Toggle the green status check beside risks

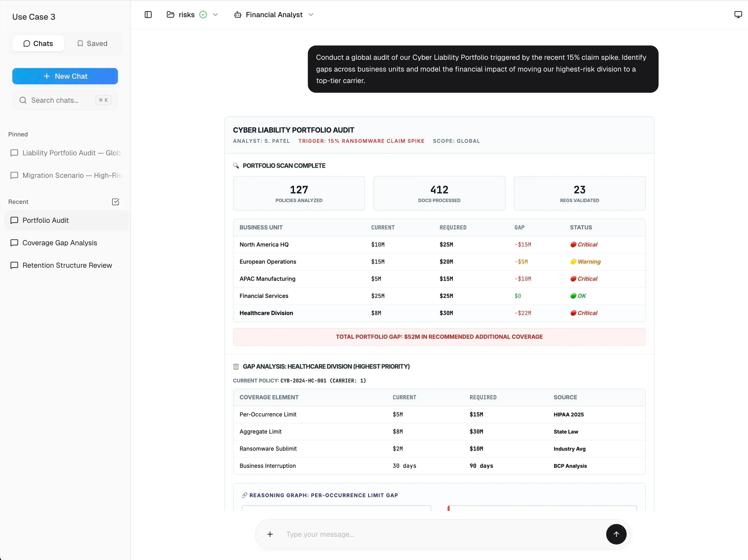click(x=203, y=15)
